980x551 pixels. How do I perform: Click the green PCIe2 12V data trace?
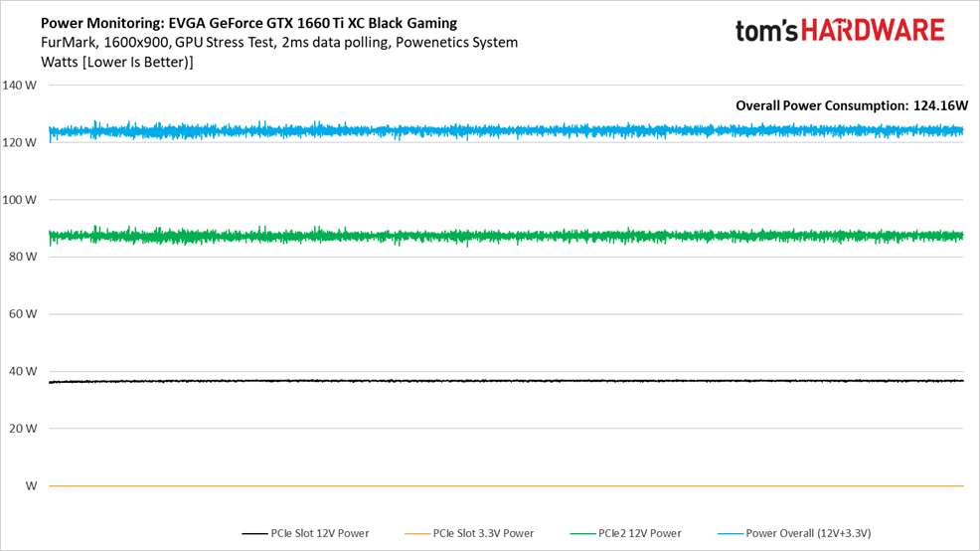click(x=506, y=237)
